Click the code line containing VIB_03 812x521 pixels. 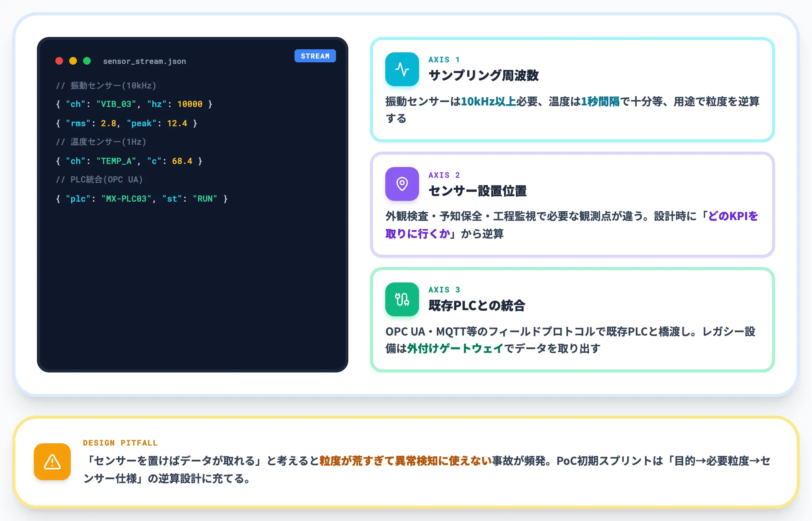134,104
